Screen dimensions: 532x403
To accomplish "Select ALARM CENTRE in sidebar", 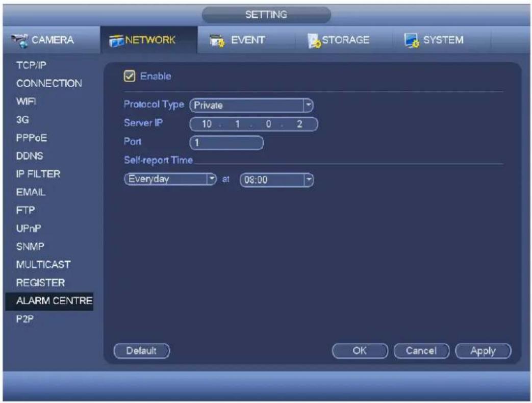I will click(49, 301).
